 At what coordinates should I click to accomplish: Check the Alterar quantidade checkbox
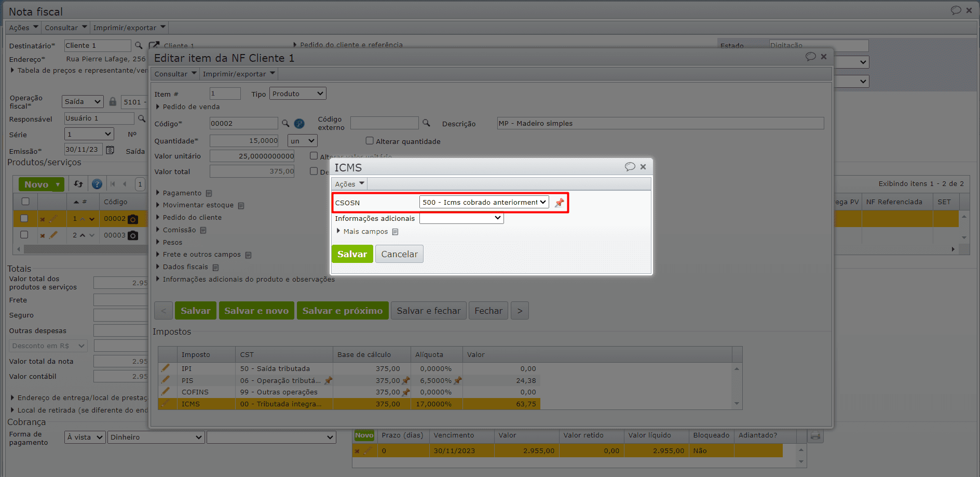[370, 141]
